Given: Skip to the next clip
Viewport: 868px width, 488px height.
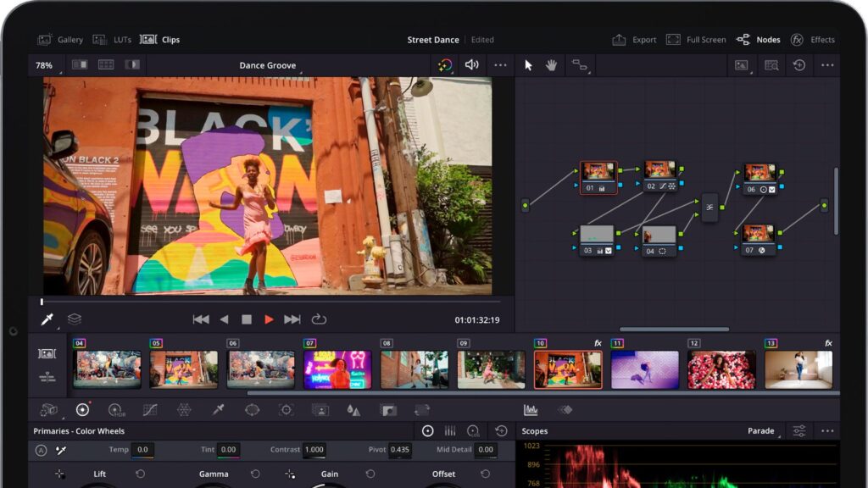Looking at the screenshot, I should pyautogui.click(x=292, y=319).
